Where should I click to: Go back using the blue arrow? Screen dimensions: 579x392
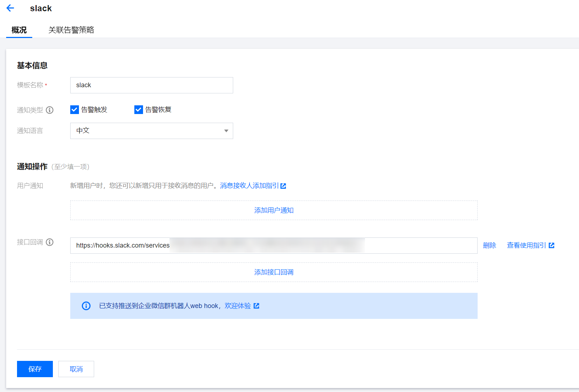10,8
